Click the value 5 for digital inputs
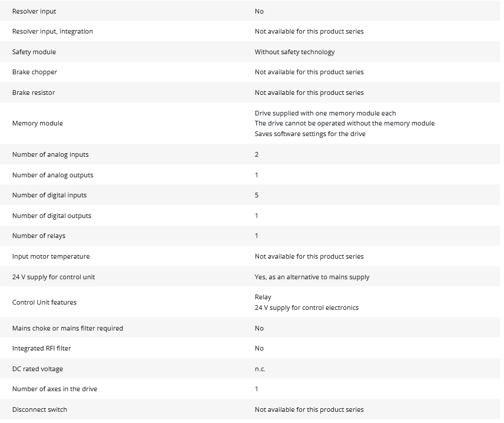The image size is (504, 423). coord(257,195)
